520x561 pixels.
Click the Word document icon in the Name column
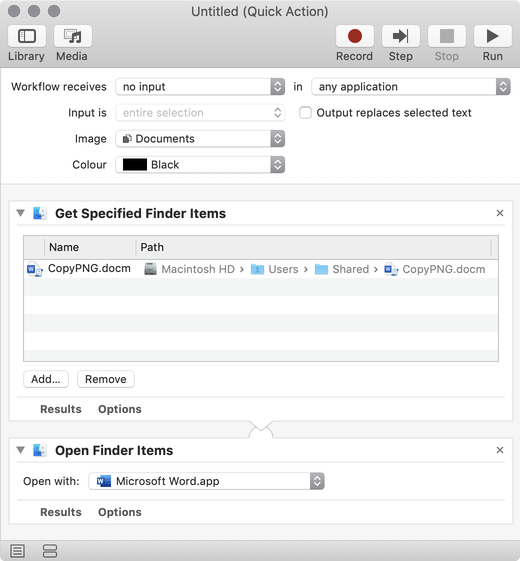tap(35, 269)
